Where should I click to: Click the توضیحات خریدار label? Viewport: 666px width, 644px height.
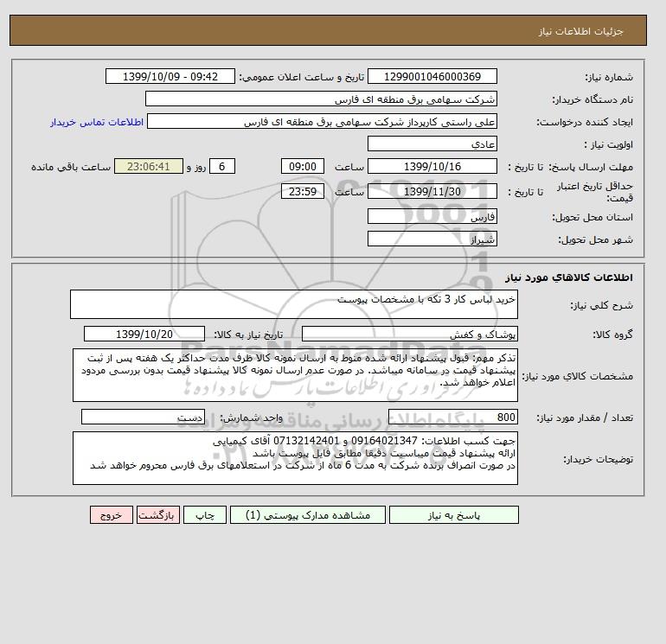click(598, 459)
